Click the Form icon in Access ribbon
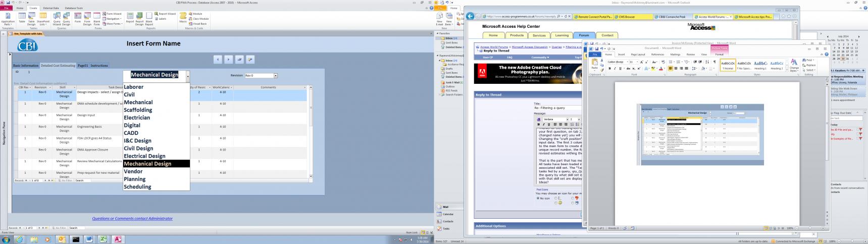The image size is (868, 244). tap(78, 18)
